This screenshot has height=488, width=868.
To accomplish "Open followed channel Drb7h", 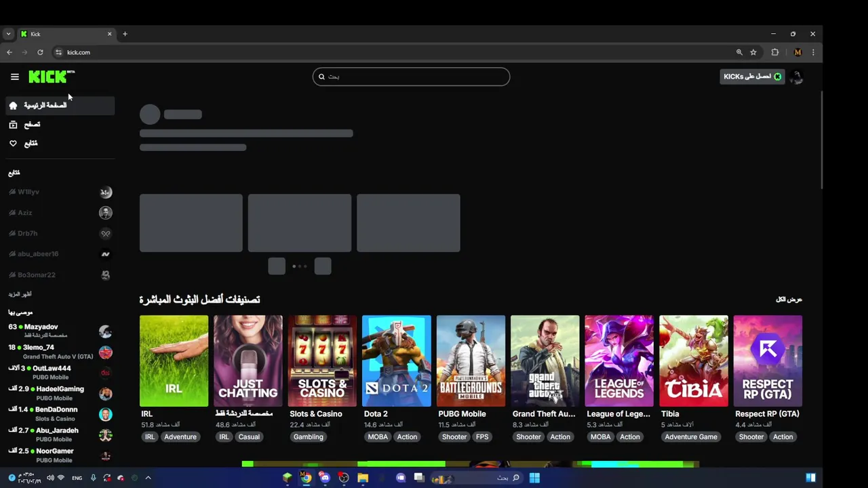I will click(60, 233).
